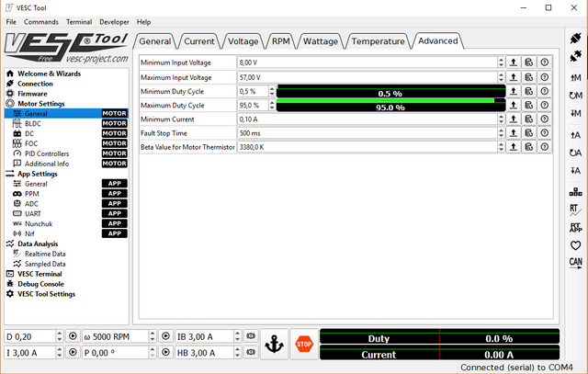Viewport: 588px width, 374px height.
Task: Open Realtime Data analysis page
Action: [x=45, y=254]
